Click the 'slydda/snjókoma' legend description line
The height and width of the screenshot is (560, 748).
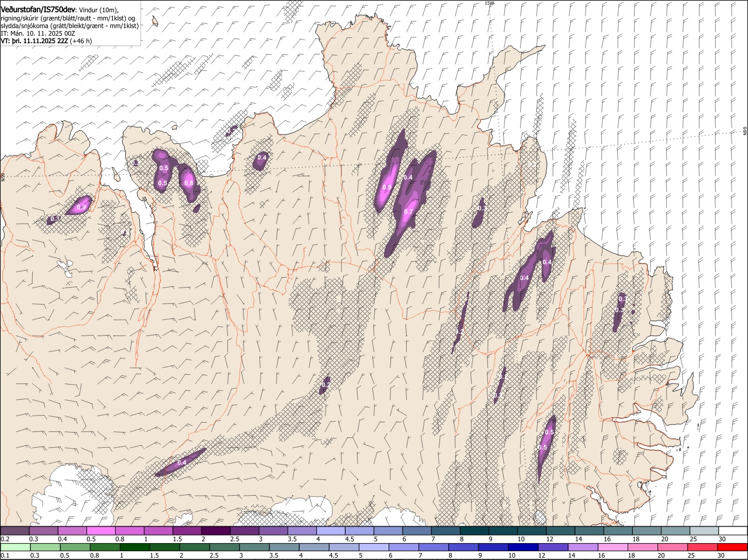(x=70, y=26)
